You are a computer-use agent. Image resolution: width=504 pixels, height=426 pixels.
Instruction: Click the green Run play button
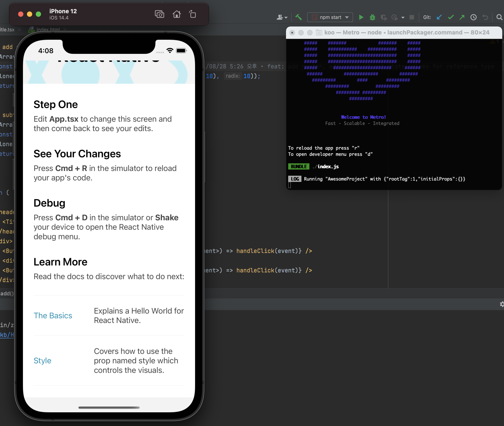pos(361,17)
